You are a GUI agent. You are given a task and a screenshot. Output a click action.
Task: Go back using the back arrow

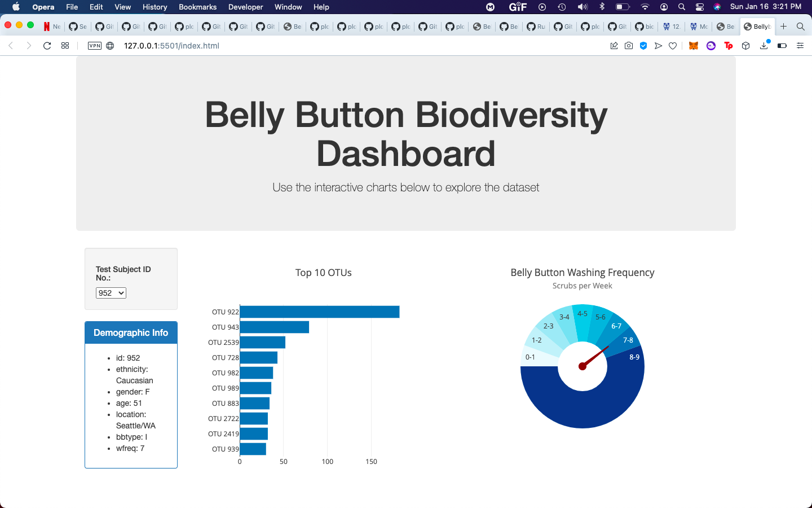[11, 46]
